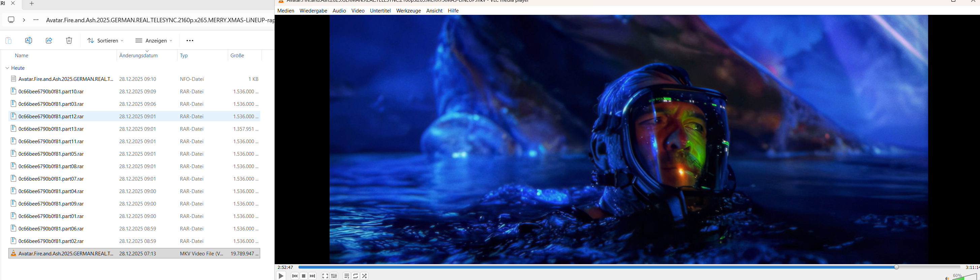Click the Rename icon in Explorer toolbar
980x280 pixels.
tap(29, 41)
